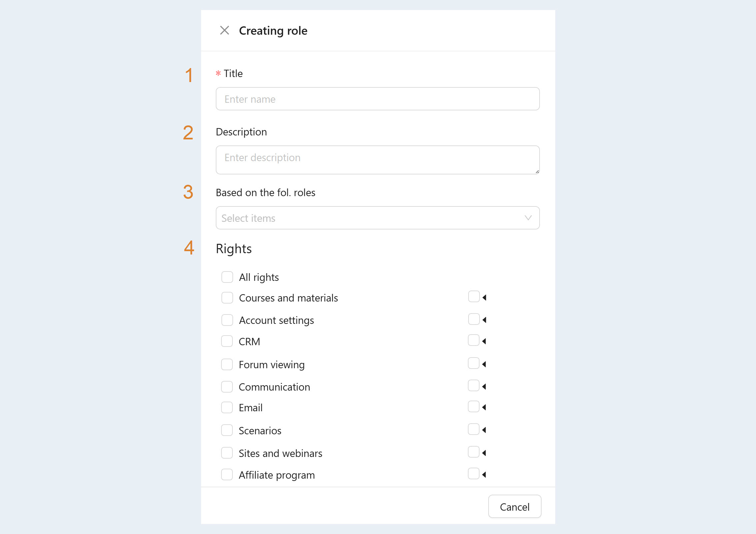Check the Email rights checkbox
The width and height of the screenshot is (756, 534).
pyautogui.click(x=227, y=407)
